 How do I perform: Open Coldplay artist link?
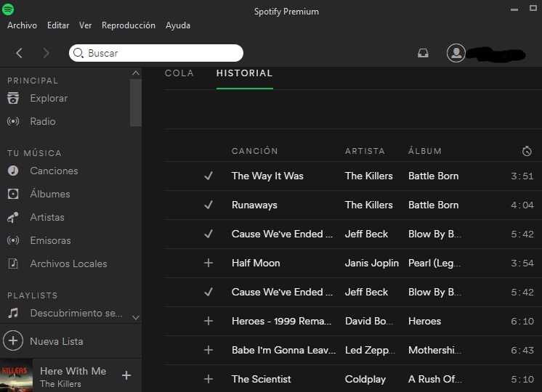tap(365, 379)
